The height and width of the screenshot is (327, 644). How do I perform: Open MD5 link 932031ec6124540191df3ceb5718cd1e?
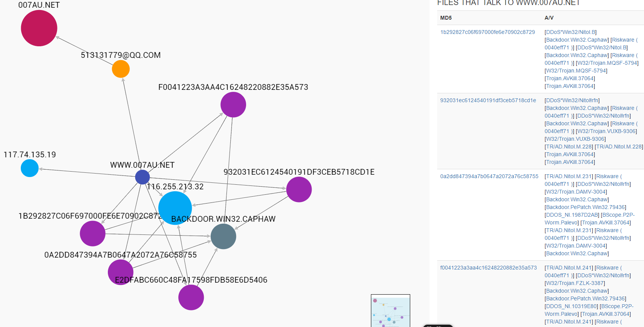tap(488, 100)
